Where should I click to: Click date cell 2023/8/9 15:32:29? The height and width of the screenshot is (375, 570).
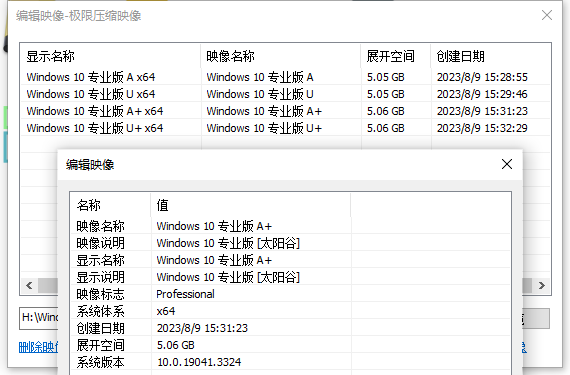click(482, 128)
